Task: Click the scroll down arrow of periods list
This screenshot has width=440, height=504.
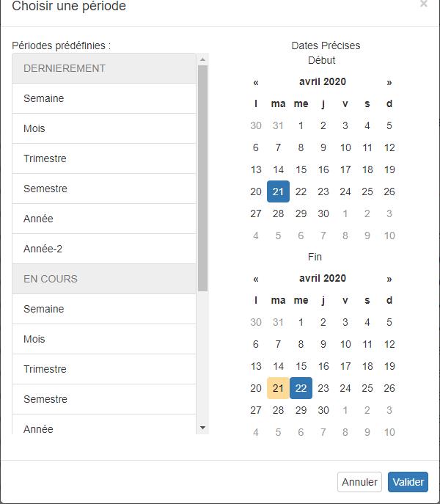Action: click(x=203, y=428)
